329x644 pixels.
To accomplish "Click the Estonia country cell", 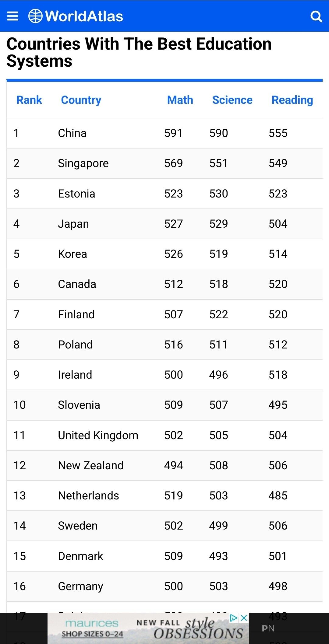I will (76, 194).
